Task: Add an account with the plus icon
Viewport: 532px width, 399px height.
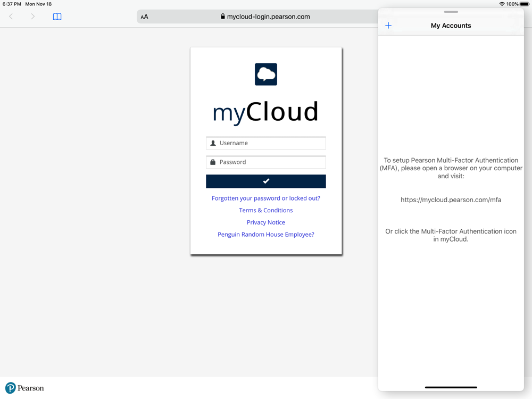Action: click(388, 26)
